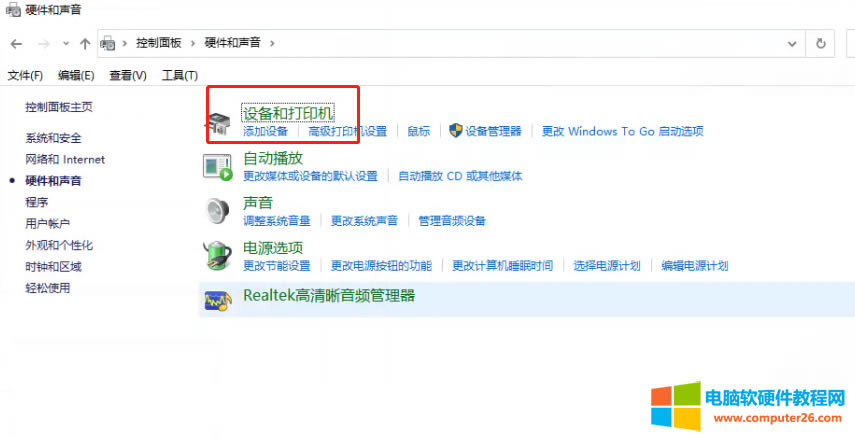Click the Power Options battery icon
The height and width of the screenshot is (438, 855).
coord(218,256)
